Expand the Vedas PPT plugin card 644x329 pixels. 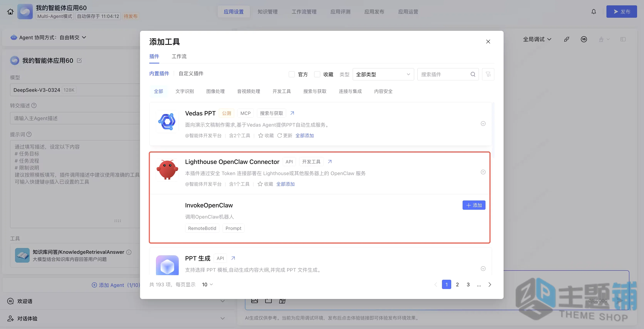coord(483,124)
